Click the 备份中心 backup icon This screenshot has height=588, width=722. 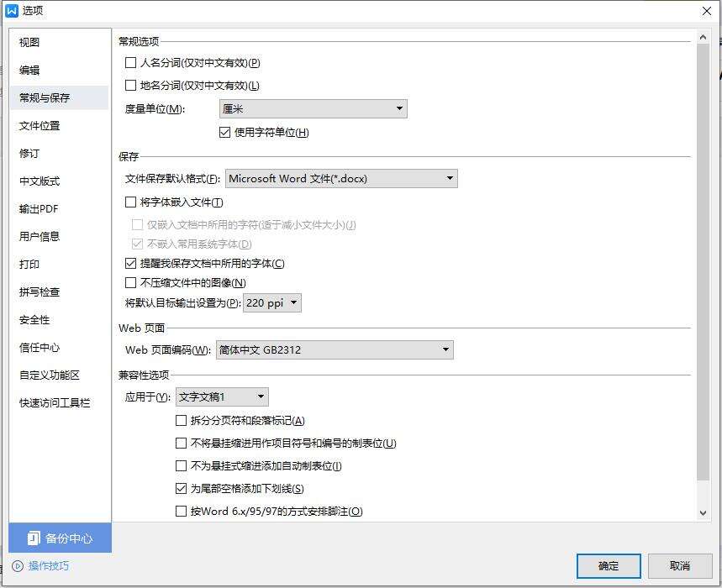(34, 538)
